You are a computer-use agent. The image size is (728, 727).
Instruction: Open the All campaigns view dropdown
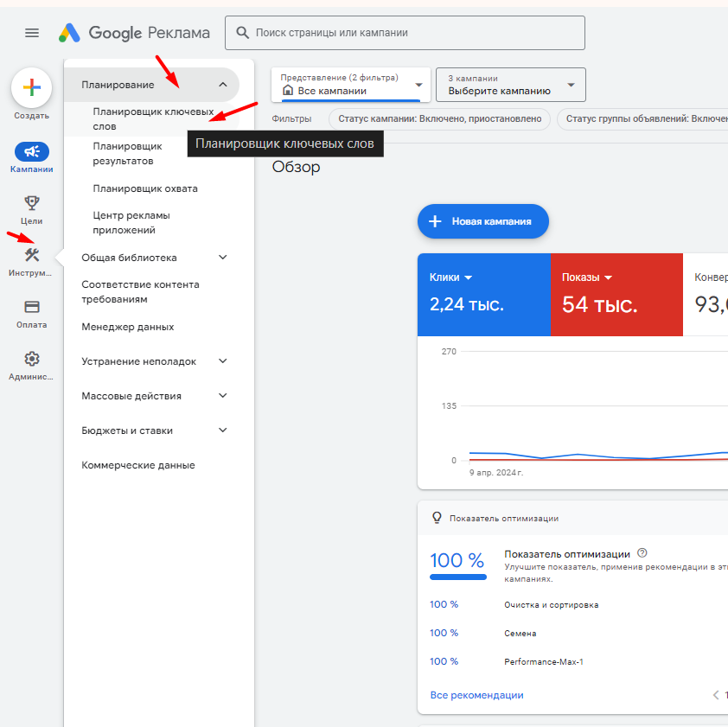point(351,85)
